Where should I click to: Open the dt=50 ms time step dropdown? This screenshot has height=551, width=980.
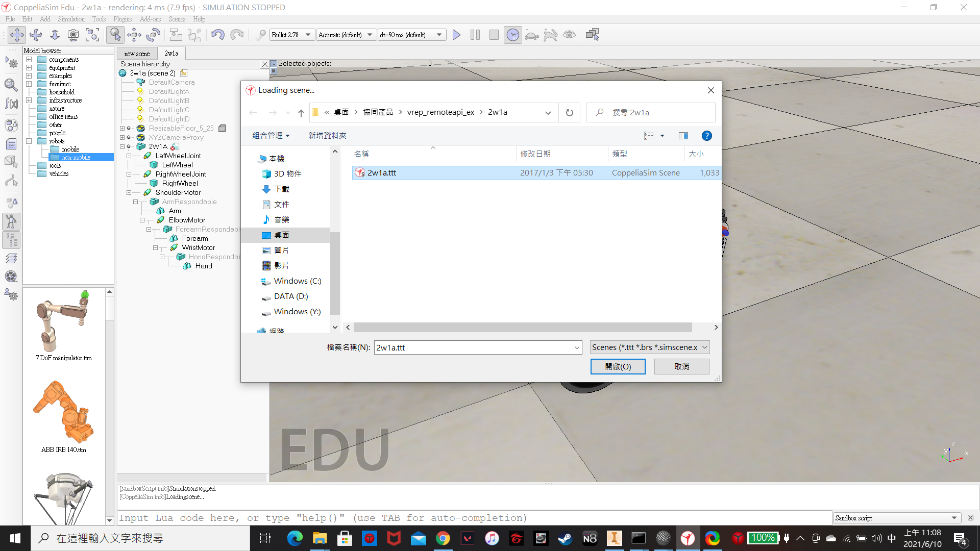coord(411,35)
